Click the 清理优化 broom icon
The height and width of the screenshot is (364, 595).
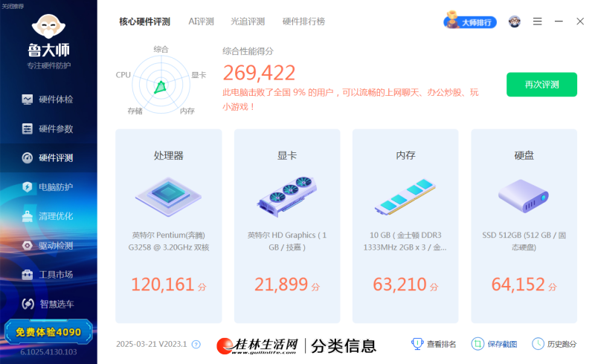pos(28,216)
